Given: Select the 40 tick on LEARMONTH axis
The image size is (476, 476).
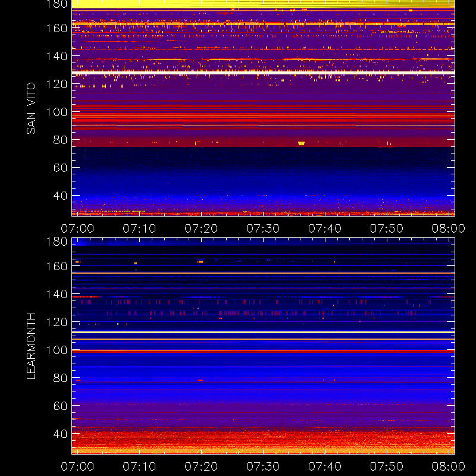Looking at the screenshot, I should point(61,434).
